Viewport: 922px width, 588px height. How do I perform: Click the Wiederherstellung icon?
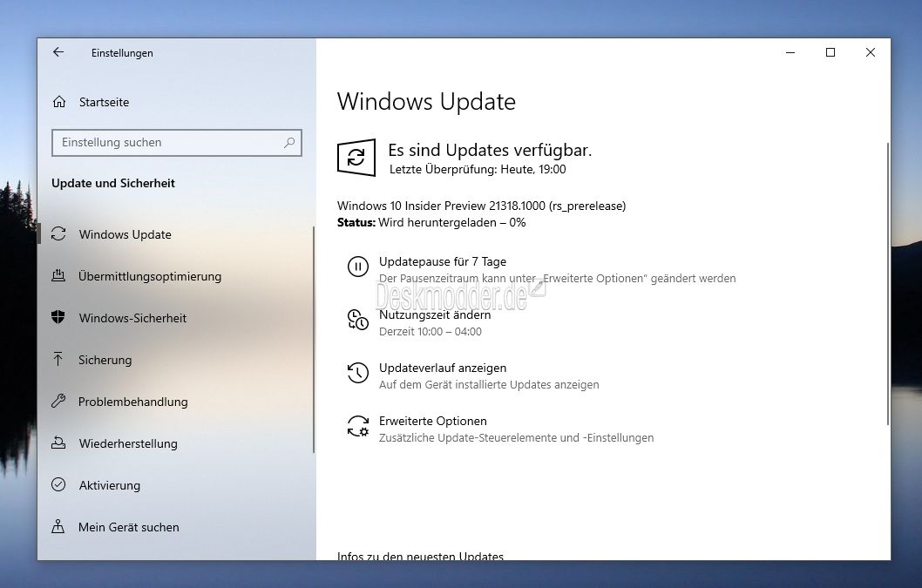click(x=58, y=443)
